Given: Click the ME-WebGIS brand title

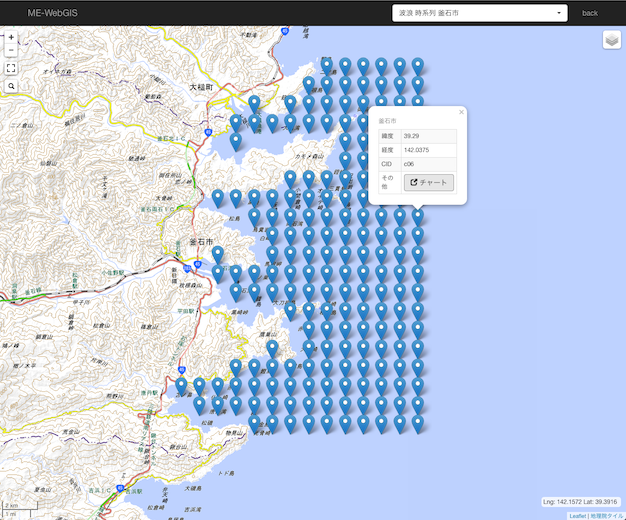Looking at the screenshot, I should coord(54,13).
